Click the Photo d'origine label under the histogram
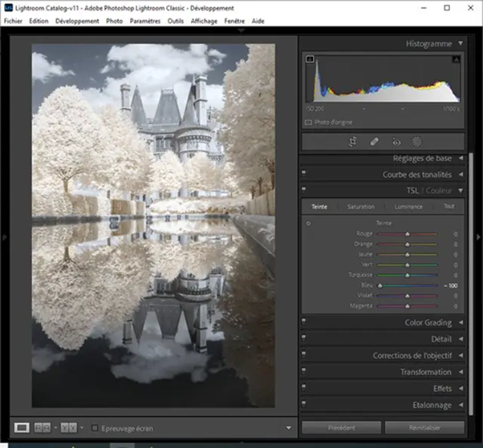483x448 pixels. pos(333,122)
